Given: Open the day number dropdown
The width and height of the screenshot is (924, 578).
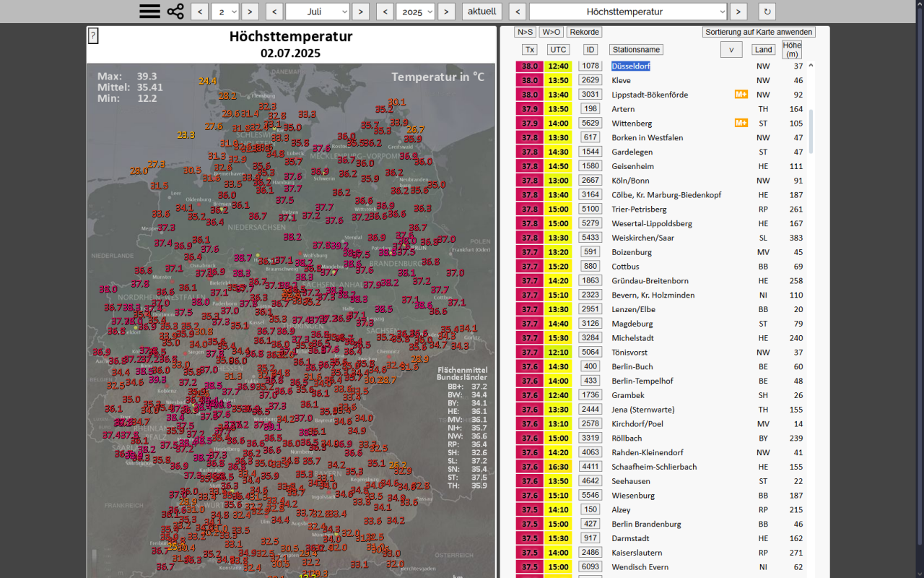Looking at the screenshot, I should click(225, 12).
